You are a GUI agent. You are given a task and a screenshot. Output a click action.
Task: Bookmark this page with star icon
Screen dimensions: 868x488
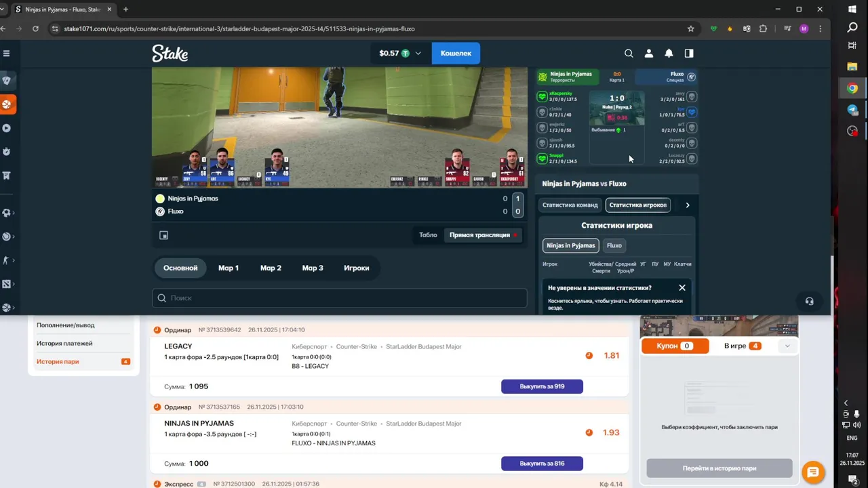pyautogui.click(x=690, y=28)
